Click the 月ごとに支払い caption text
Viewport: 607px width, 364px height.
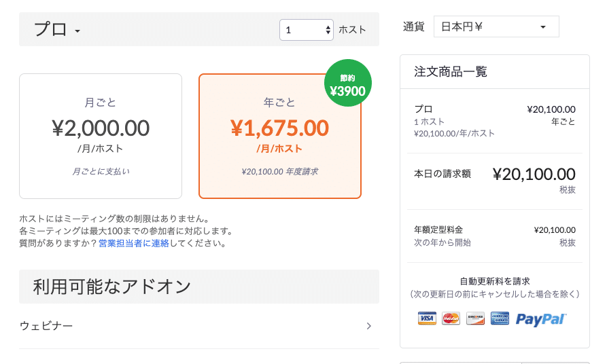coord(101,171)
